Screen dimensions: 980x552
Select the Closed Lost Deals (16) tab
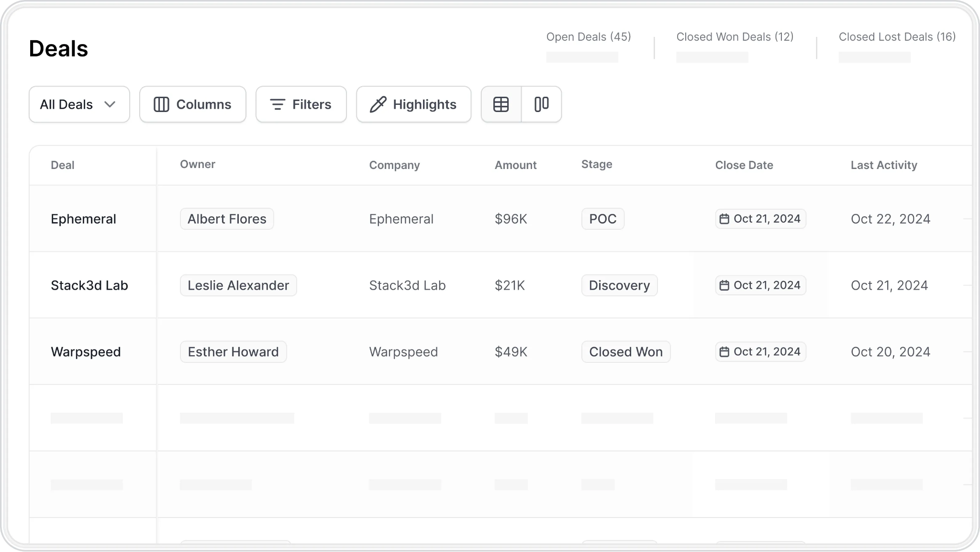pos(897,37)
